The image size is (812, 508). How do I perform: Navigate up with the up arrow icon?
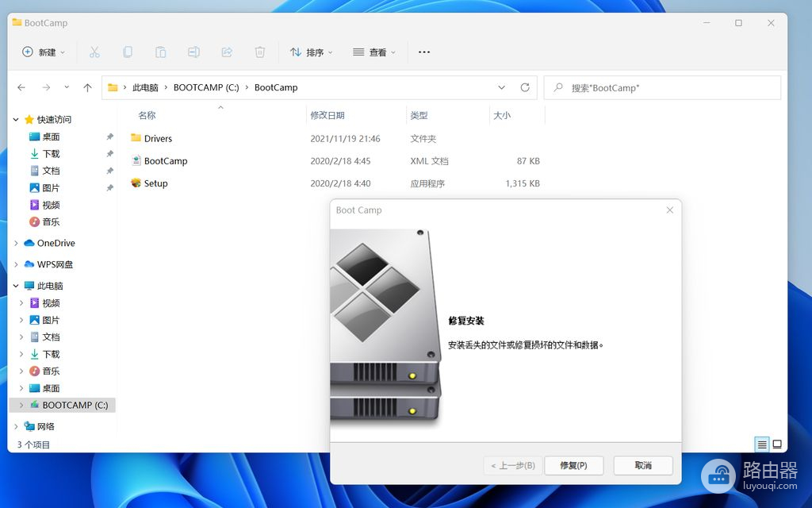point(87,87)
